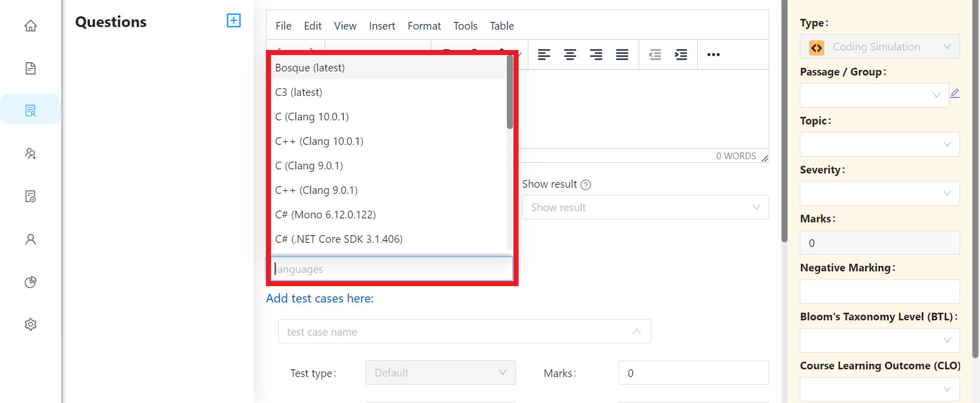Click the 0 WORDS counter

736,156
